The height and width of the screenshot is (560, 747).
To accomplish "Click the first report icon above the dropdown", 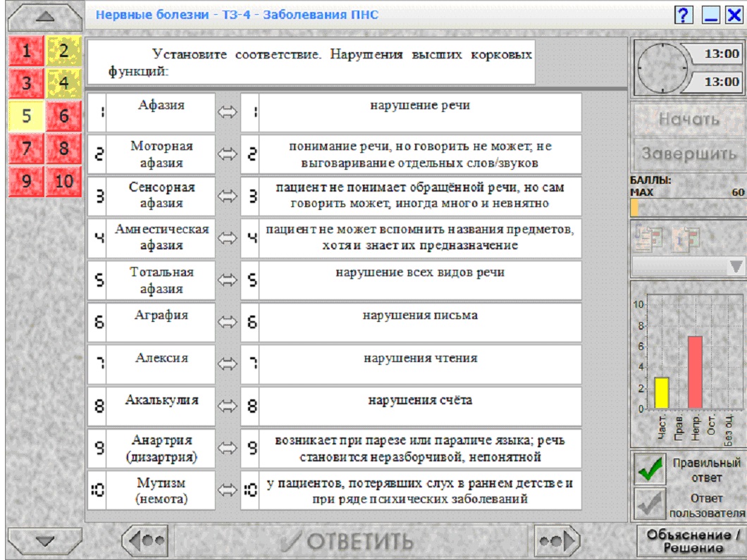I will click(x=648, y=239).
